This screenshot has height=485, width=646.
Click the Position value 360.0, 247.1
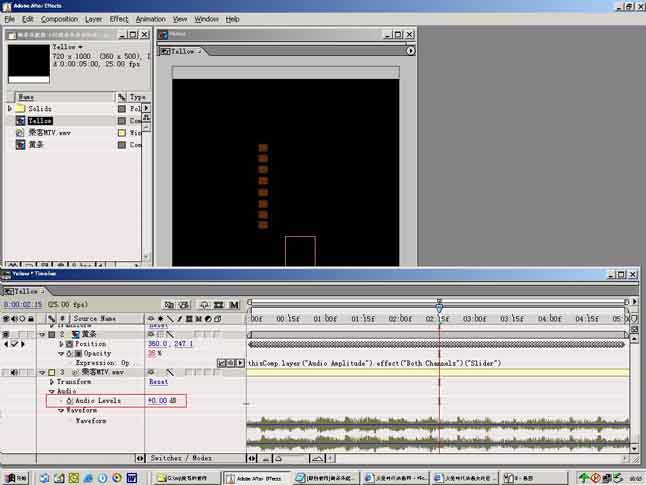point(170,344)
